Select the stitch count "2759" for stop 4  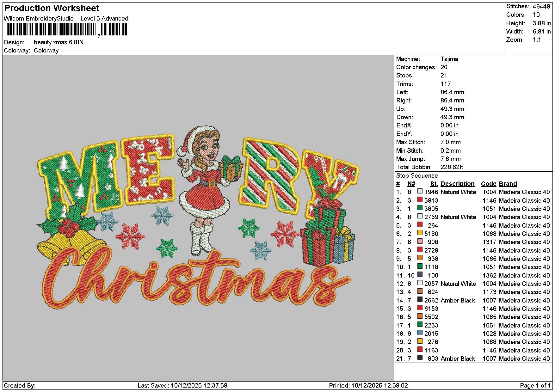click(431, 217)
